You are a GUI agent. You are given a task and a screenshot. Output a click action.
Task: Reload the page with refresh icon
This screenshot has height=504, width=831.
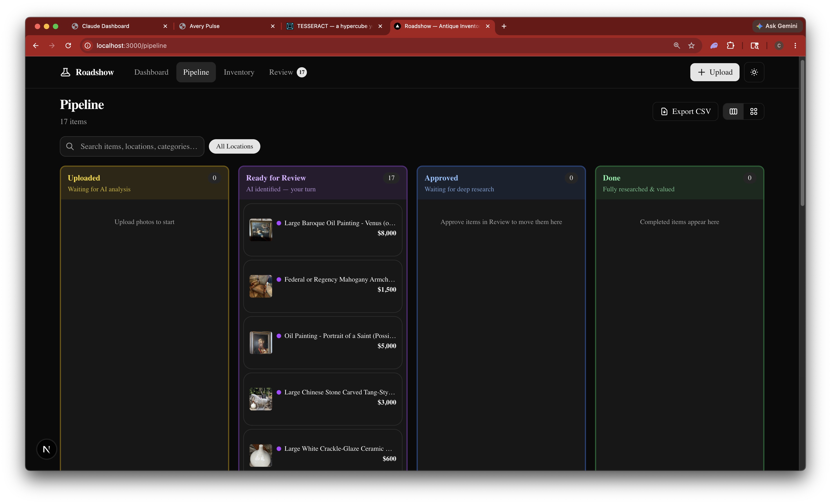point(68,46)
